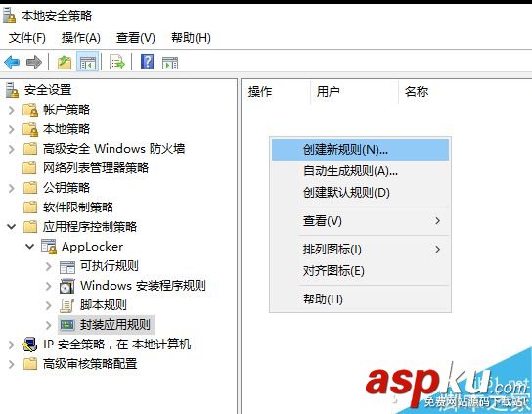Click the AppLocker node icon
Image resolution: width=532 pixels, height=414 pixels.
pos(49,247)
